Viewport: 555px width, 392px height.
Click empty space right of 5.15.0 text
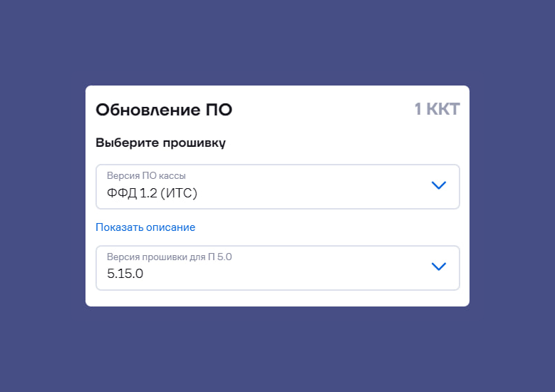pyautogui.click(x=285, y=274)
